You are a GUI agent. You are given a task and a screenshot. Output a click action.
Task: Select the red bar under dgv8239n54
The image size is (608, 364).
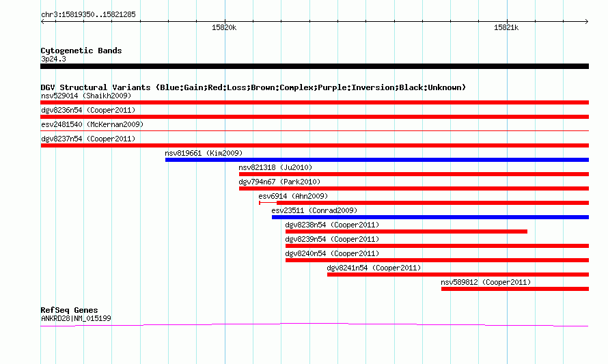point(437,246)
